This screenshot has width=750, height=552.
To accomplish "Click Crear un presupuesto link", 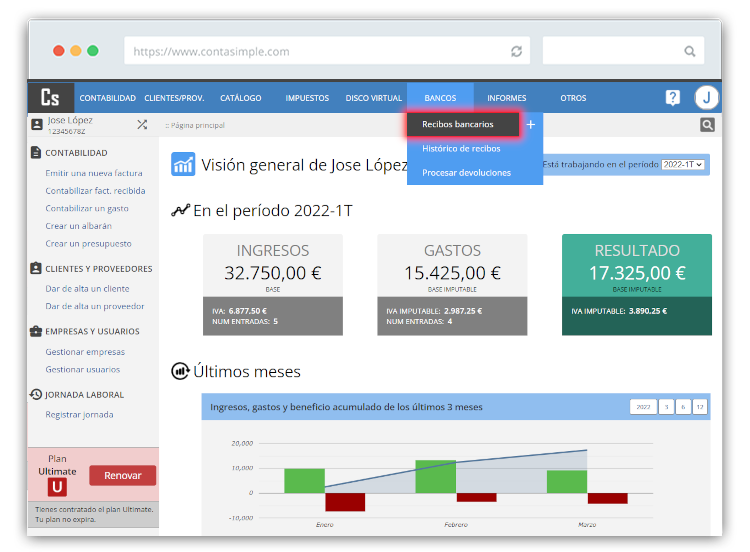I will (88, 243).
